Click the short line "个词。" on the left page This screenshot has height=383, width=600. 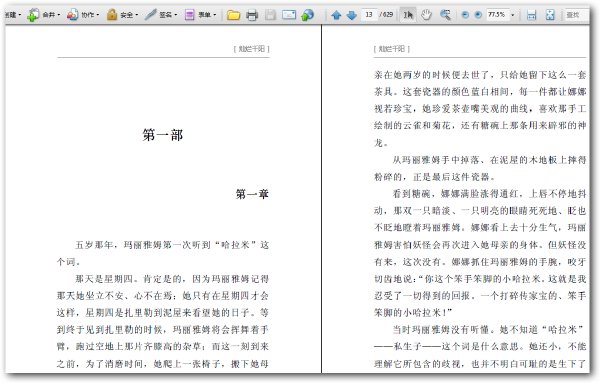tap(69, 262)
